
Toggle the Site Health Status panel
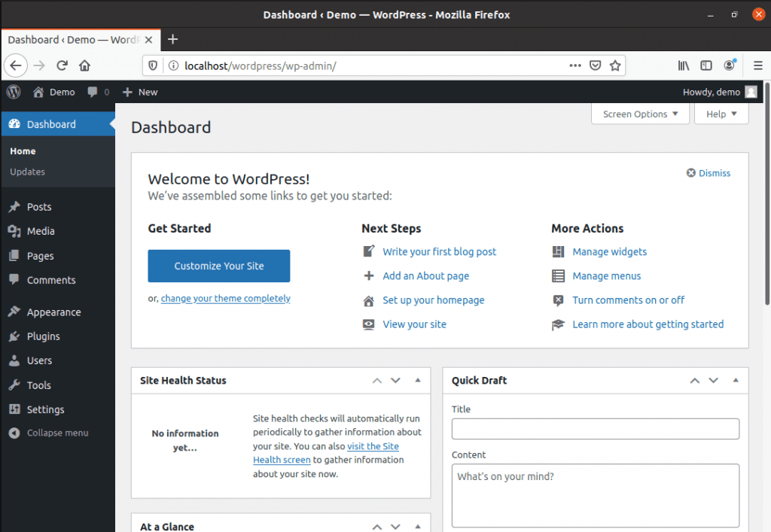418,381
